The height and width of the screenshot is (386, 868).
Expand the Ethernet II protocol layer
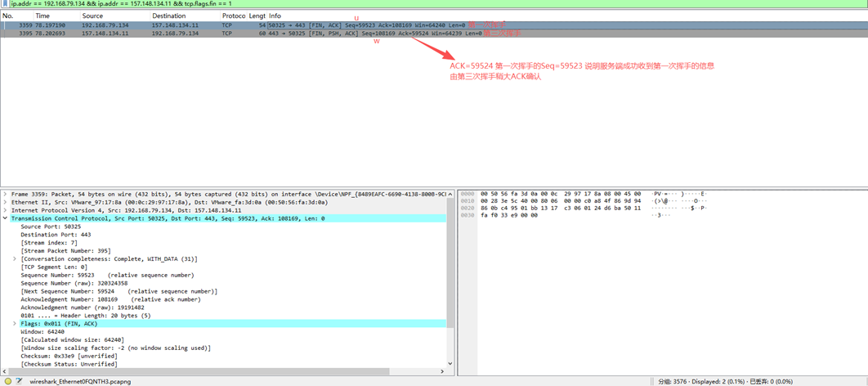5,203
